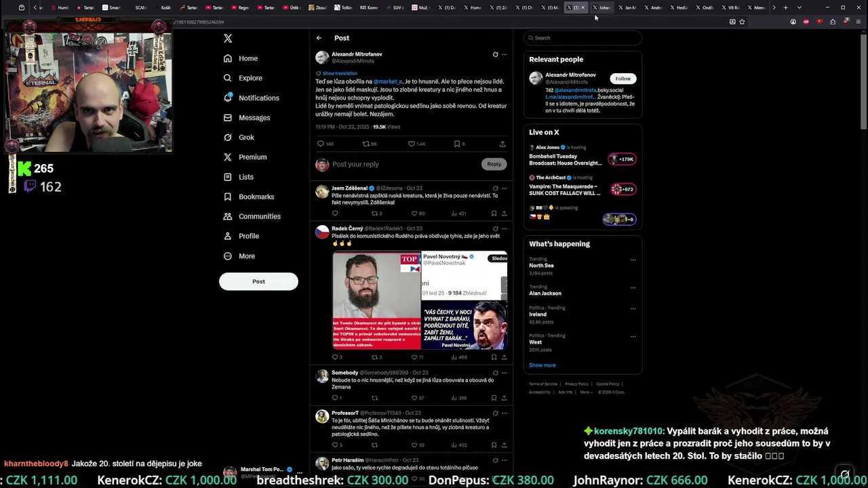This screenshot has width=868, height=488.
Task: Click Show translation under the post author
Action: [x=340, y=73]
